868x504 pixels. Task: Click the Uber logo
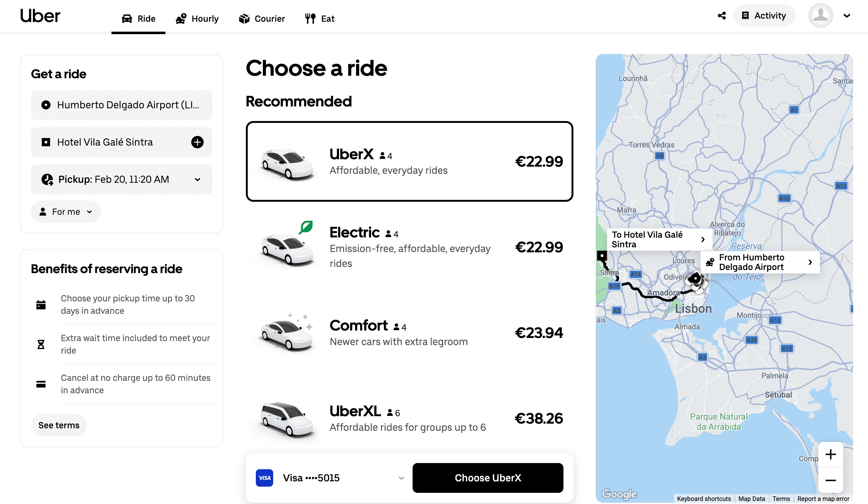point(40,16)
